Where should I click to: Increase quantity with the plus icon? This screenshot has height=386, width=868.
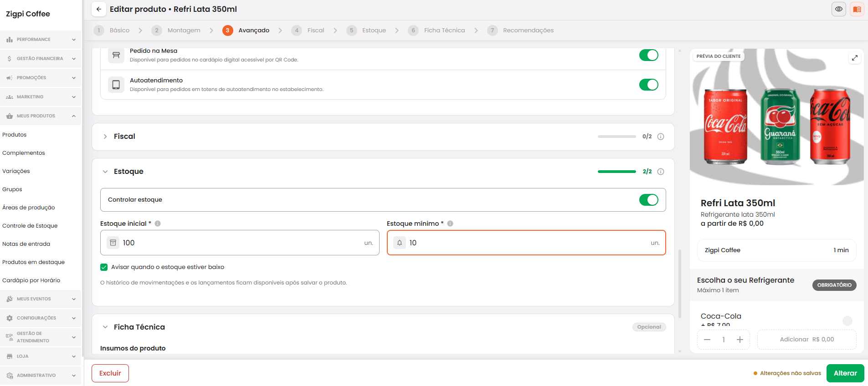coord(740,340)
